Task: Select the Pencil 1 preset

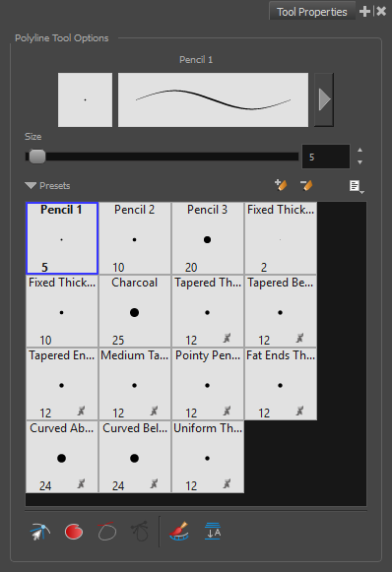Action: (62, 238)
